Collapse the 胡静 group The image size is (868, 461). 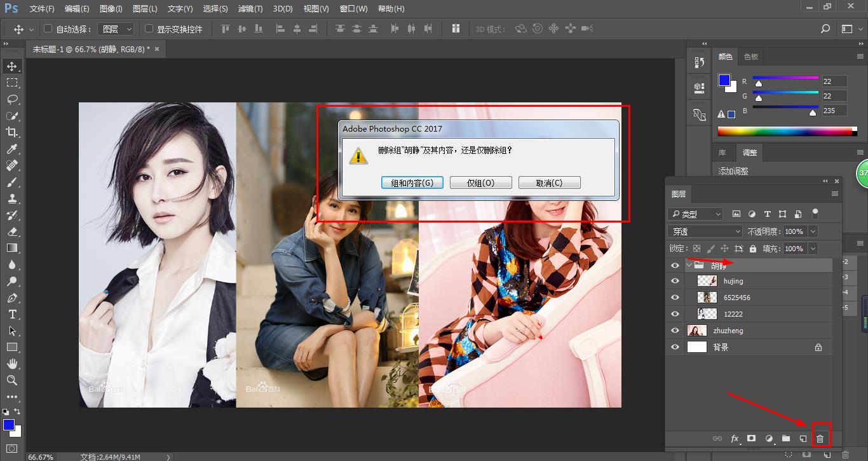tap(689, 265)
